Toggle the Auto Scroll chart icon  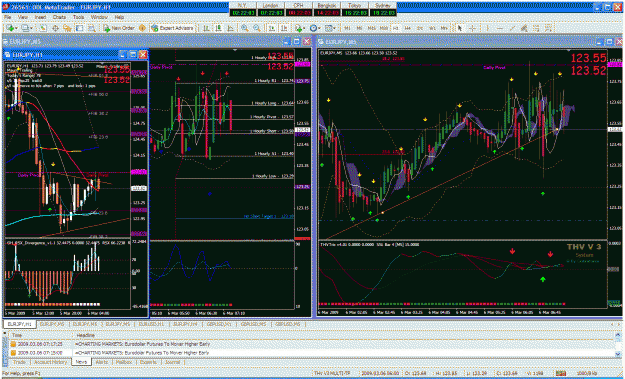(271, 28)
